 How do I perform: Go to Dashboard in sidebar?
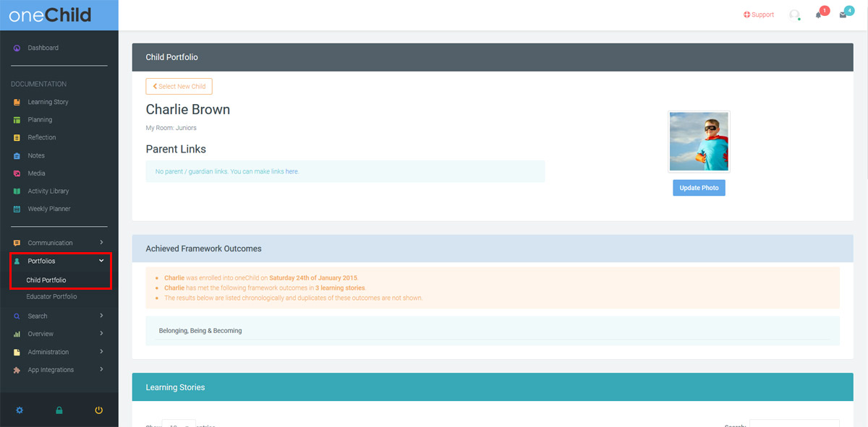pyautogui.click(x=43, y=48)
